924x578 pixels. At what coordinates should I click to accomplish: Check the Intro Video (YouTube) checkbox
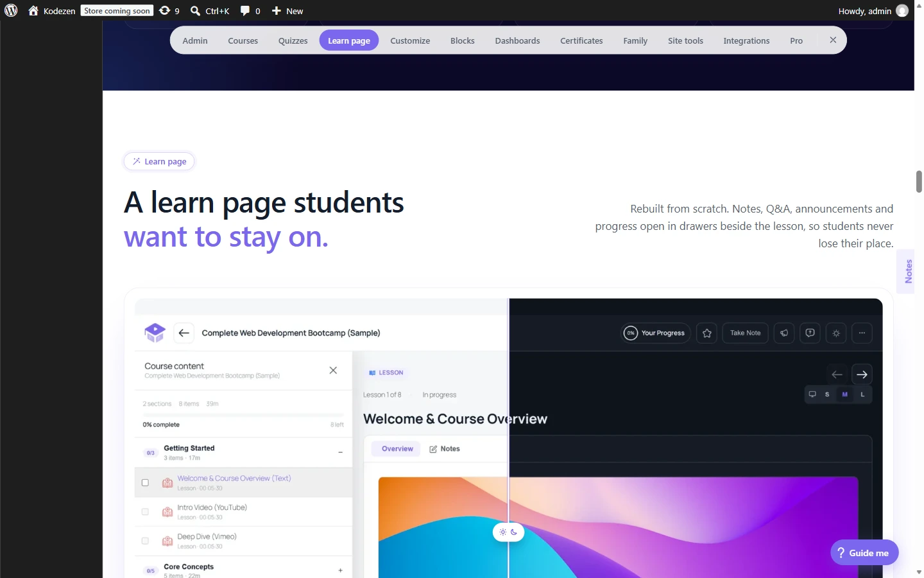click(145, 512)
